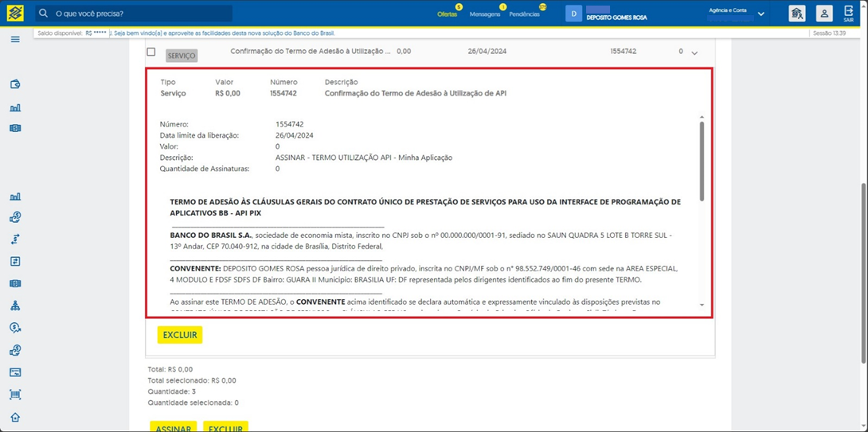Open the square swap-arrows sidebar icon

click(15, 261)
